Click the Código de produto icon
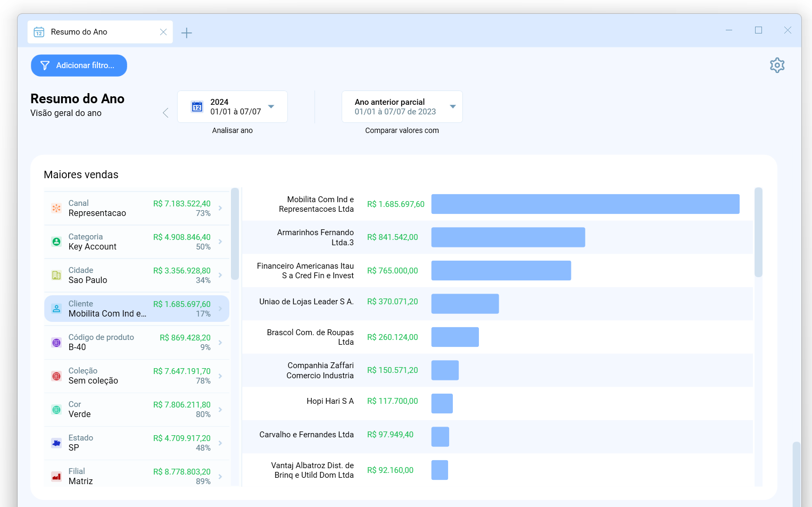812x507 pixels. 56,342
